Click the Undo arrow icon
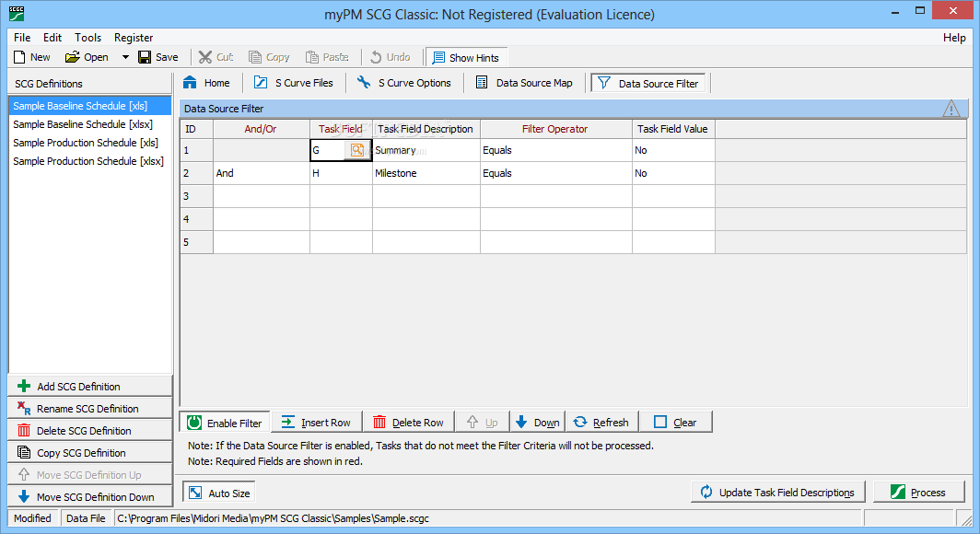 click(376, 57)
